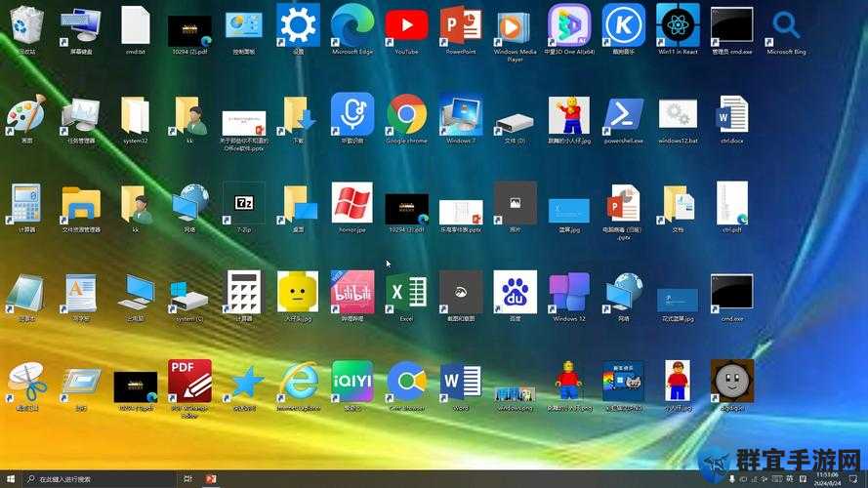
Task: Open the blue star shortcut
Action: coord(244,382)
